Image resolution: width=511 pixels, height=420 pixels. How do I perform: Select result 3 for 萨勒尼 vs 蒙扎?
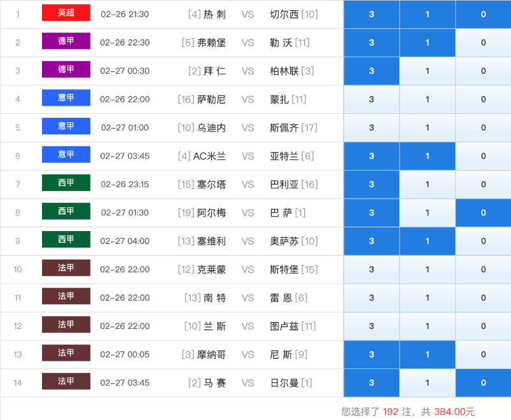tap(372, 99)
